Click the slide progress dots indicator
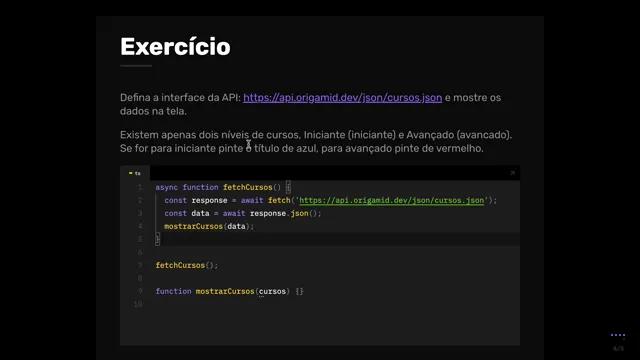 coord(618,335)
